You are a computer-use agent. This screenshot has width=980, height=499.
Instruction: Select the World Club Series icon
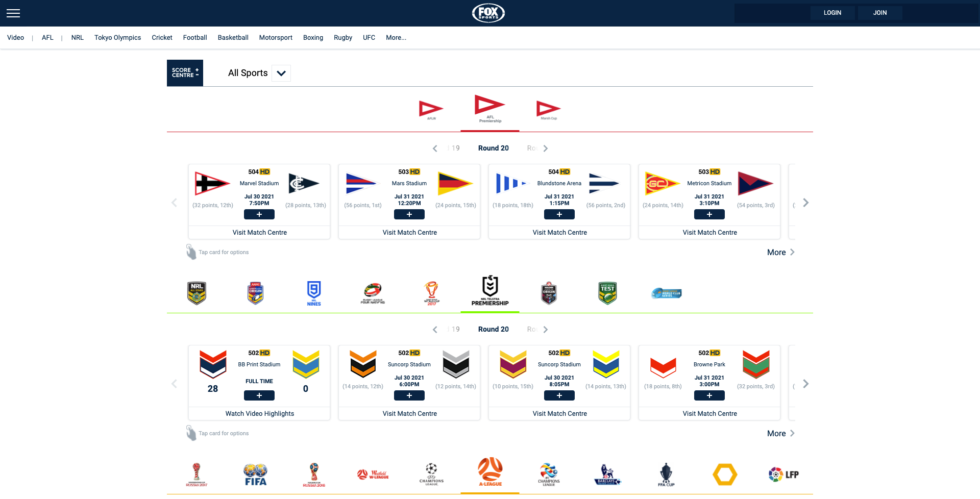point(666,293)
